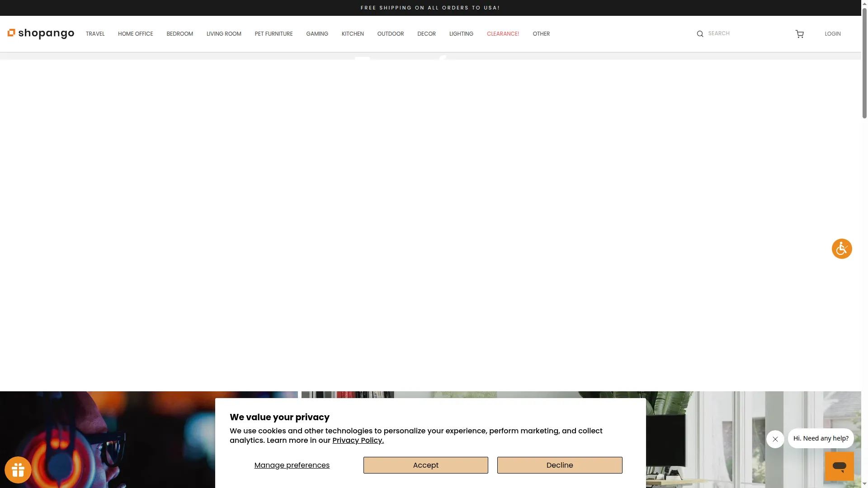Dismiss the 'Need any help?' chat message
This screenshot has width=868, height=488.
(775, 439)
